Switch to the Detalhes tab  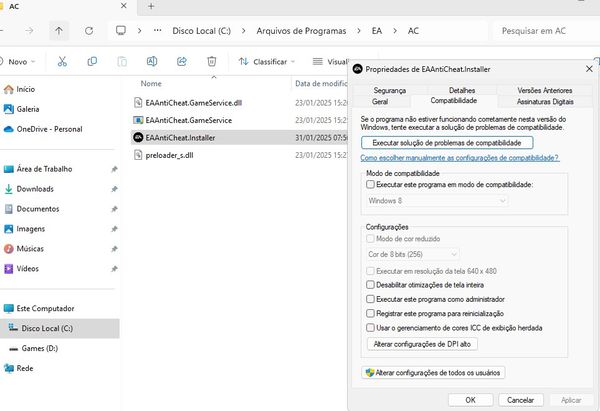pos(462,90)
